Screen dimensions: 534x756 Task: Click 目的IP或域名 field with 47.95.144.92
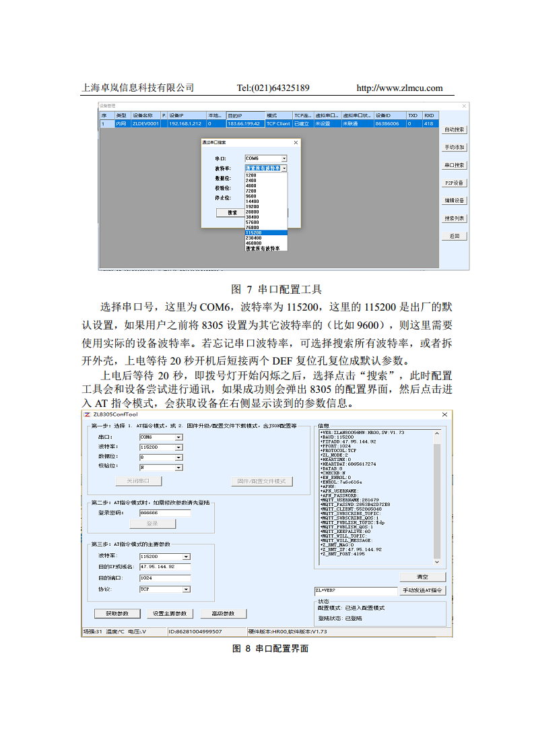[x=165, y=567]
